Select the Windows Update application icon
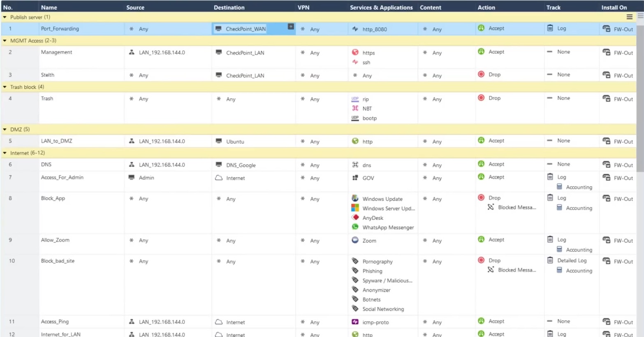The width and height of the screenshot is (644, 337). (x=355, y=198)
